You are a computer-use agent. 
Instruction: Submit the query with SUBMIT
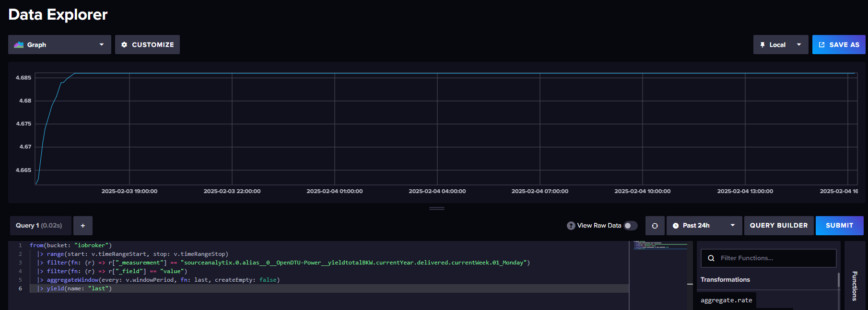click(840, 226)
